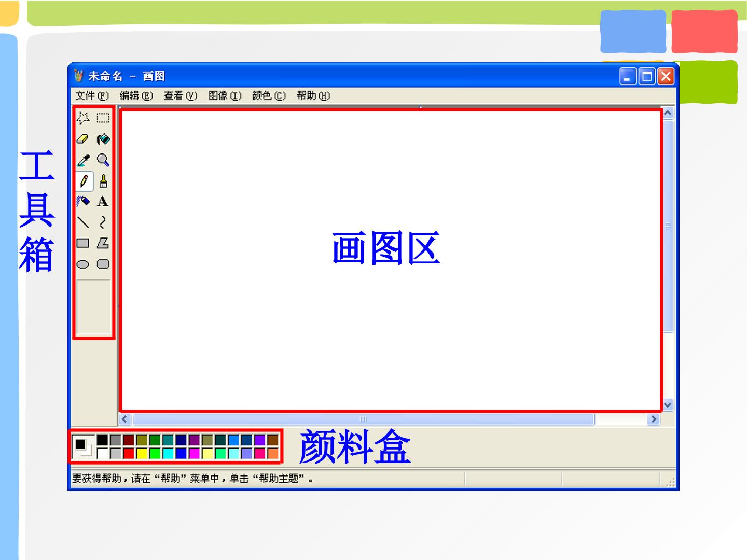747x560 pixels.
Task: Click the window resize grip
Action: [670, 482]
